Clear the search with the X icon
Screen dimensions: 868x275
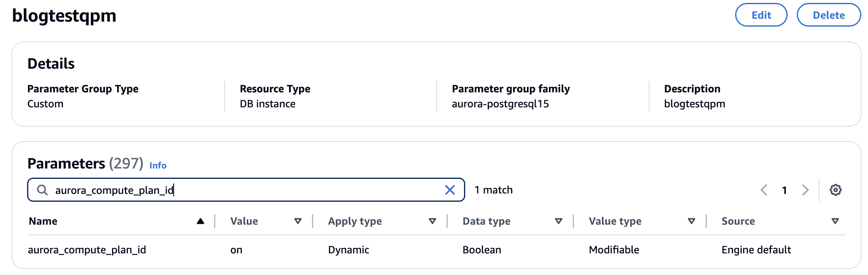[450, 190]
